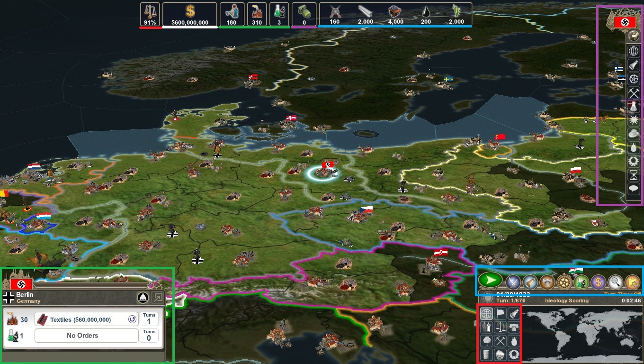Viewport: 644px width, 364px height.
Task: Click the Poland flag on the map
Action: coord(576,170)
